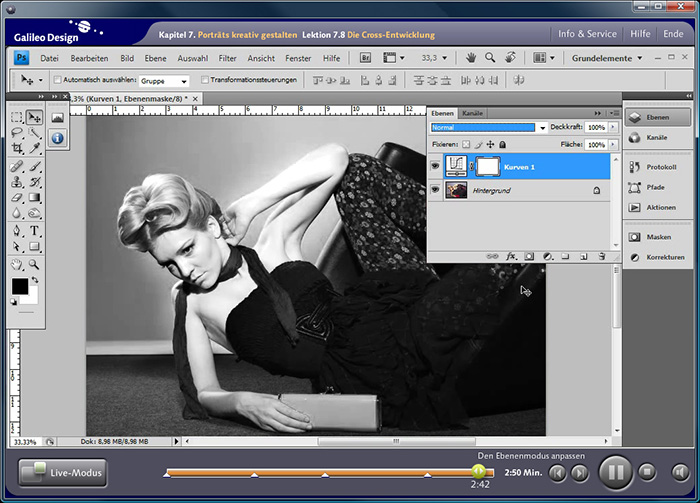The width and height of the screenshot is (700, 503).
Task: Select the Crop tool in toolbox
Action: pos(17,148)
